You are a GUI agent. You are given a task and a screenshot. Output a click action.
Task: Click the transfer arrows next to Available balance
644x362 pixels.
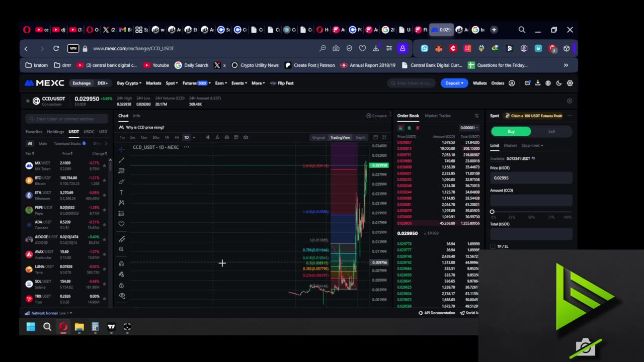(533, 158)
